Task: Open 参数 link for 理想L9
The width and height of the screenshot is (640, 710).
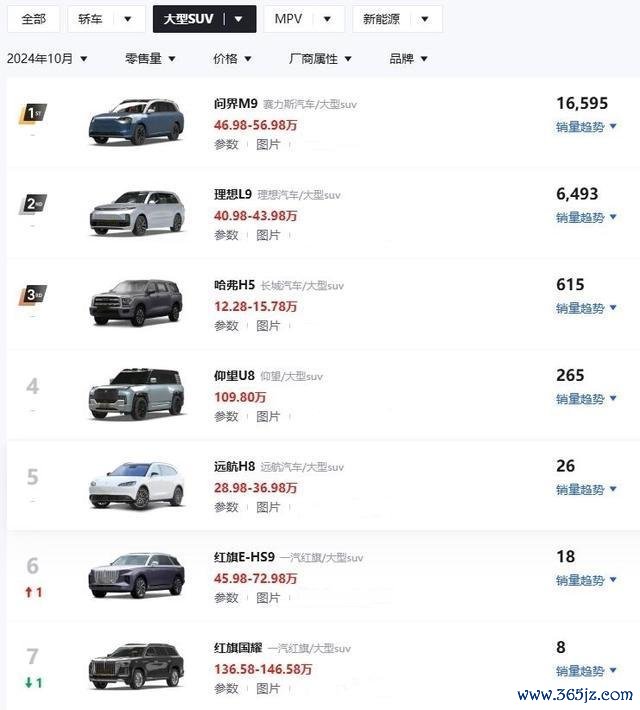Action: click(226, 235)
